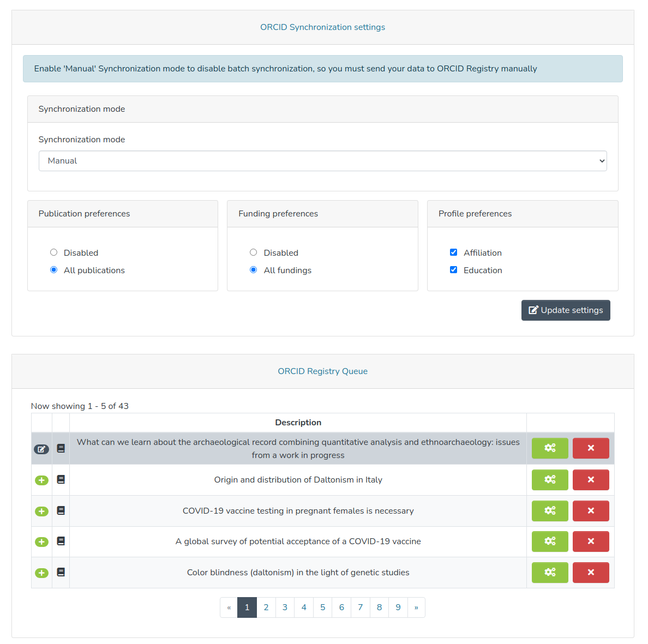Jump to page 9 in pagination
Viewport: 648px width, 644px height.
coord(398,607)
